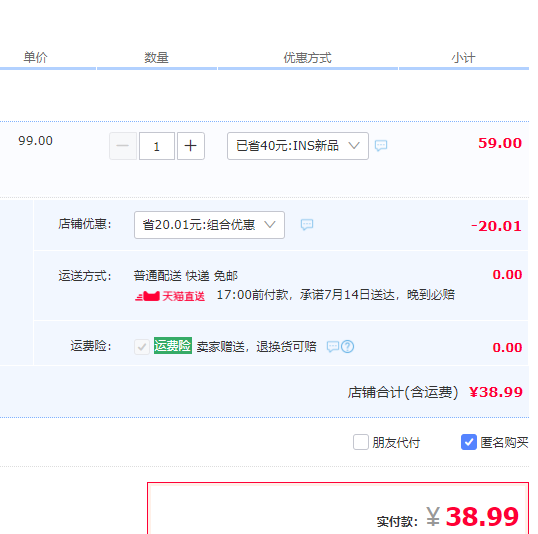Click comment icon beside 组合优惠 dropdown
The width and height of the screenshot is (538, 534).
pos(307,224)
